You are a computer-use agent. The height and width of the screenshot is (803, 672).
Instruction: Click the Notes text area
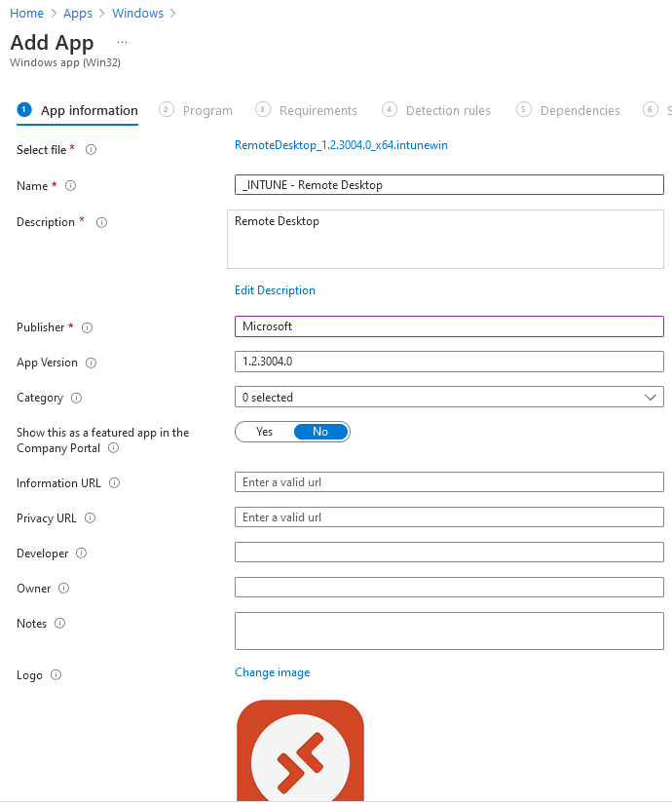click(449, 631)
